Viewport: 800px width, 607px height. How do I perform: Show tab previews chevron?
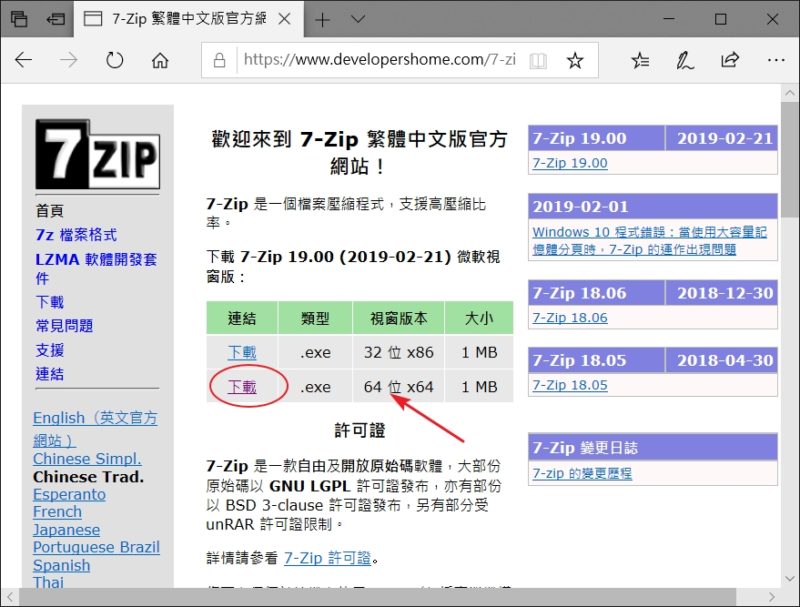[x=358, y=19]
